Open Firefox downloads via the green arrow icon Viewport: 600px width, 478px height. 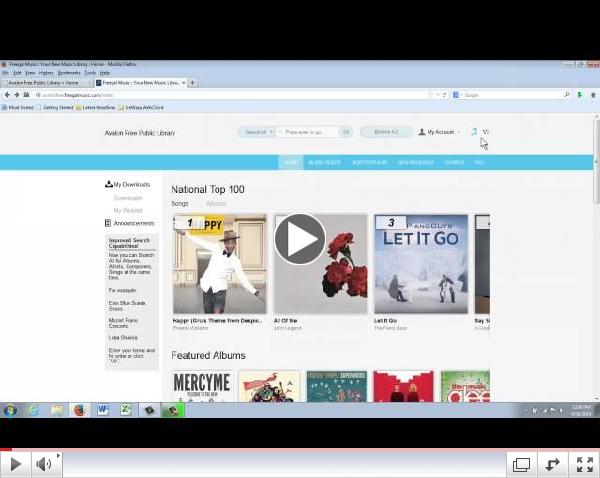coord(580,95)
